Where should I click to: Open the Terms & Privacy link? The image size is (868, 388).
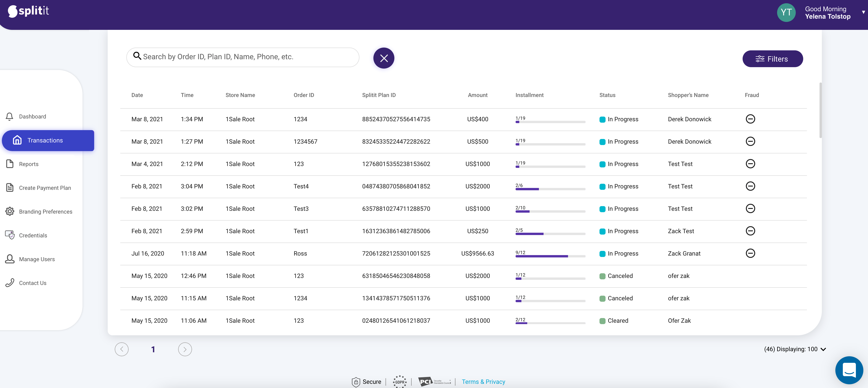click(x=483, y=382)
